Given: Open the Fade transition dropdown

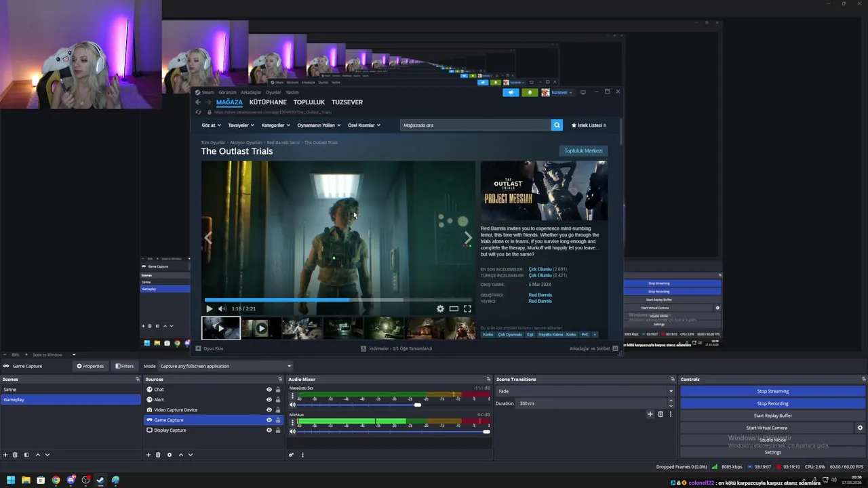Looking at the screenshot, I should (585, 391).
